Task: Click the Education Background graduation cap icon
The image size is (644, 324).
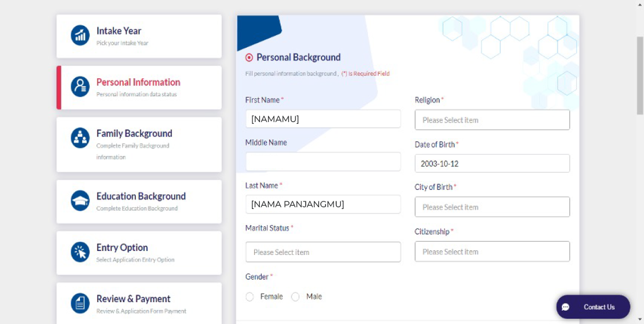Action: [80, 201]
